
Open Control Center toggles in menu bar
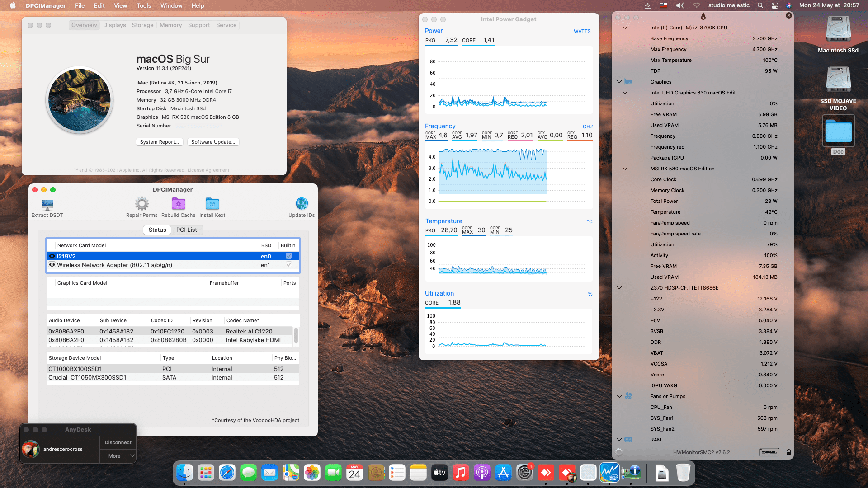coord(775,5)
